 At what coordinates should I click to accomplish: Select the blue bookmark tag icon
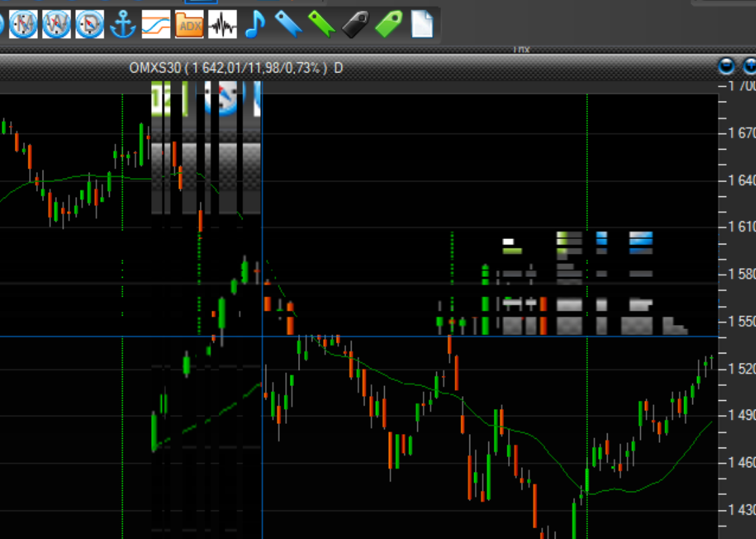tap(288, 25)
